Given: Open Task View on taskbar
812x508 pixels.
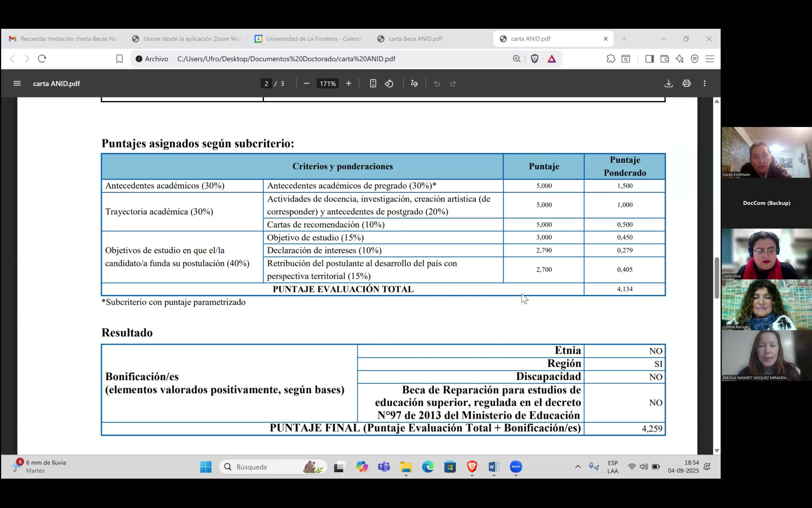Looking at the screenshot, I should [x=340, y=467].
